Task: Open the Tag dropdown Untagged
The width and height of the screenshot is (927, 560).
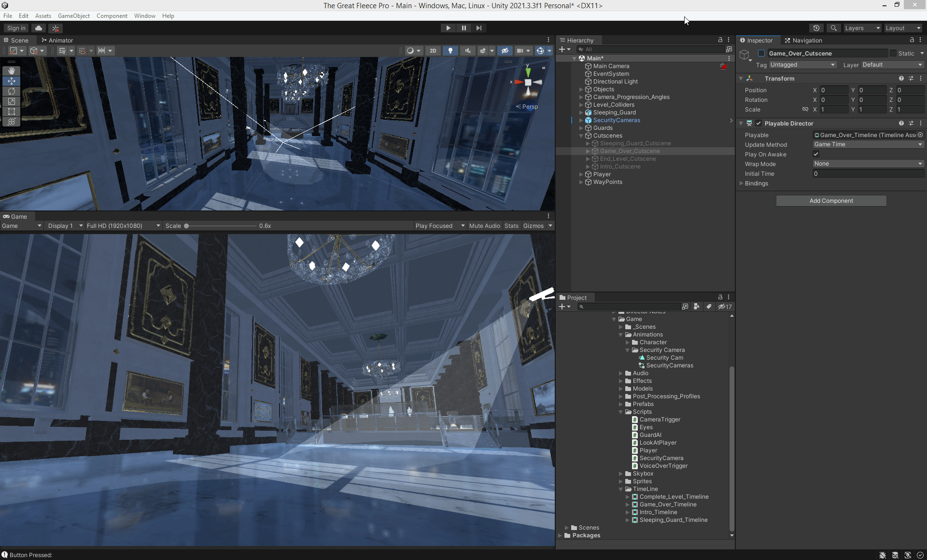Action: click(802, 65)
